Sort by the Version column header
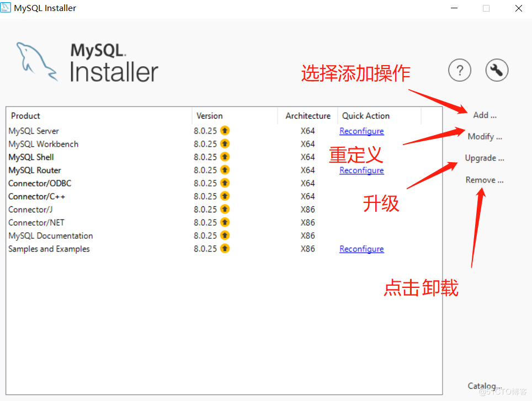 (x=235, y=116)
